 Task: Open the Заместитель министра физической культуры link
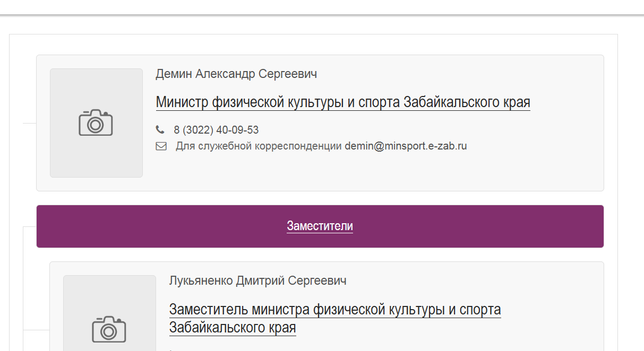click(x=335, y=318)
